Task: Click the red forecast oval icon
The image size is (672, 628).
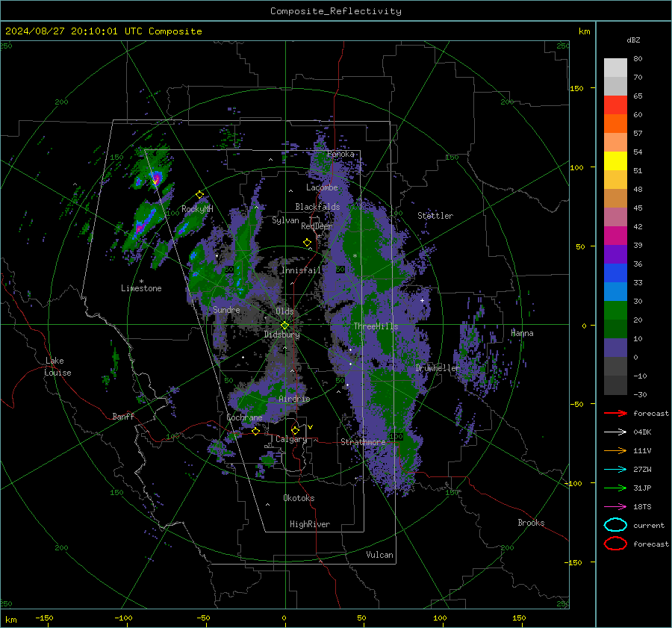Action: [615, 544]
